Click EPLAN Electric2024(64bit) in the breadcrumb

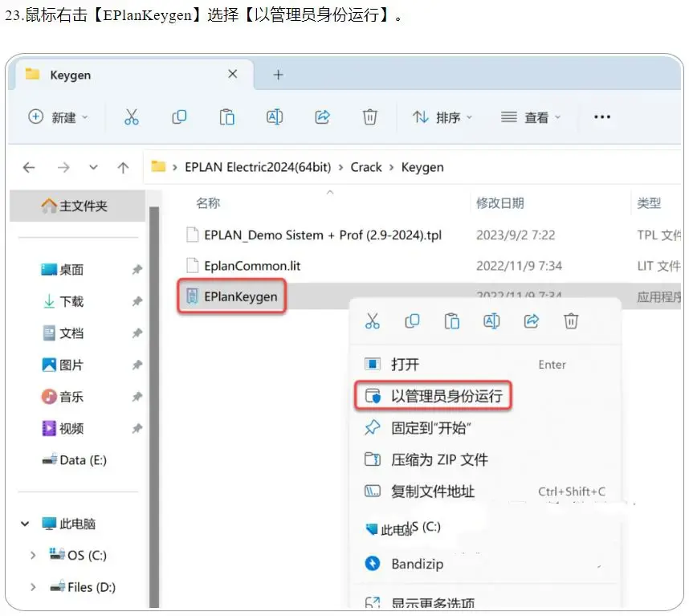[x=258, y=167]
